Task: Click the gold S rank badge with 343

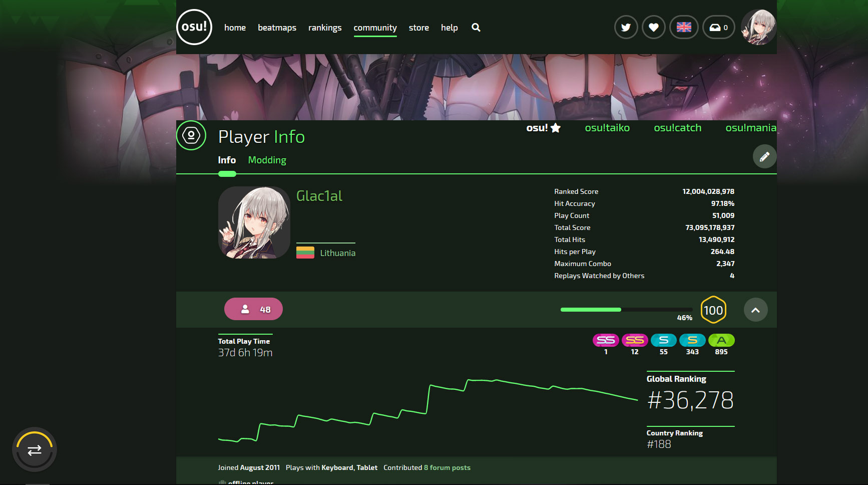Action: [x=692, y=340]
